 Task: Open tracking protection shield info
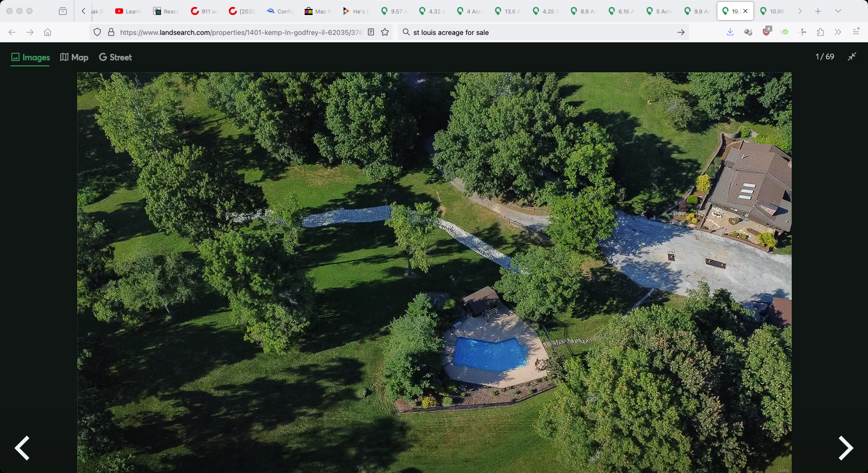coord(97,32)
